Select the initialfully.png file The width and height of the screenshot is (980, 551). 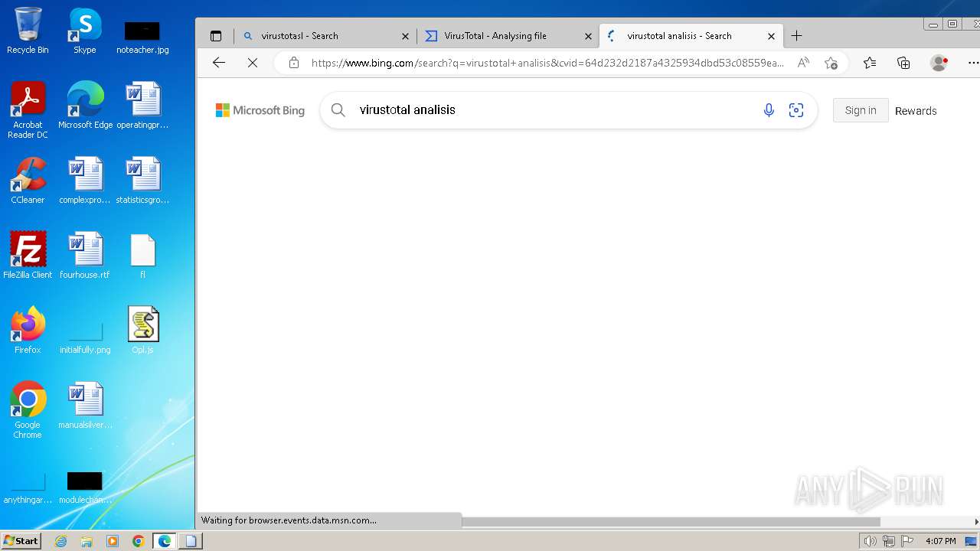coord(85,337)
